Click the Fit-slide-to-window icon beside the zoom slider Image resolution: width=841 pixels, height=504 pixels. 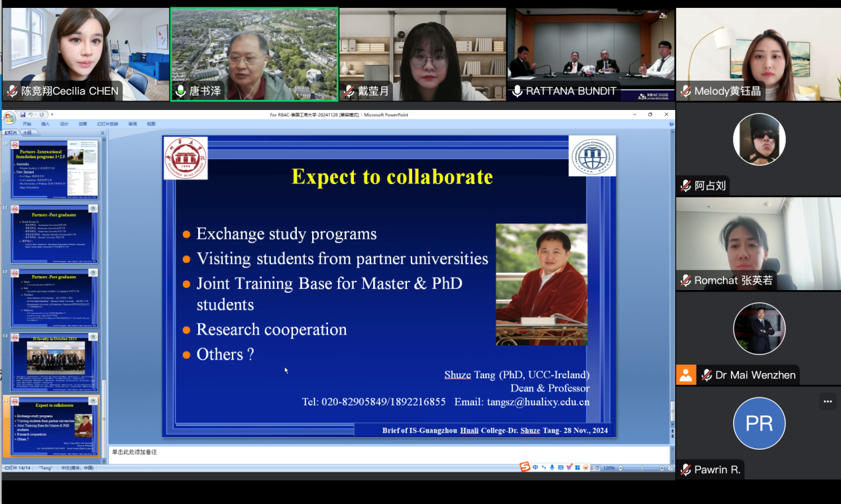[671, 467]
